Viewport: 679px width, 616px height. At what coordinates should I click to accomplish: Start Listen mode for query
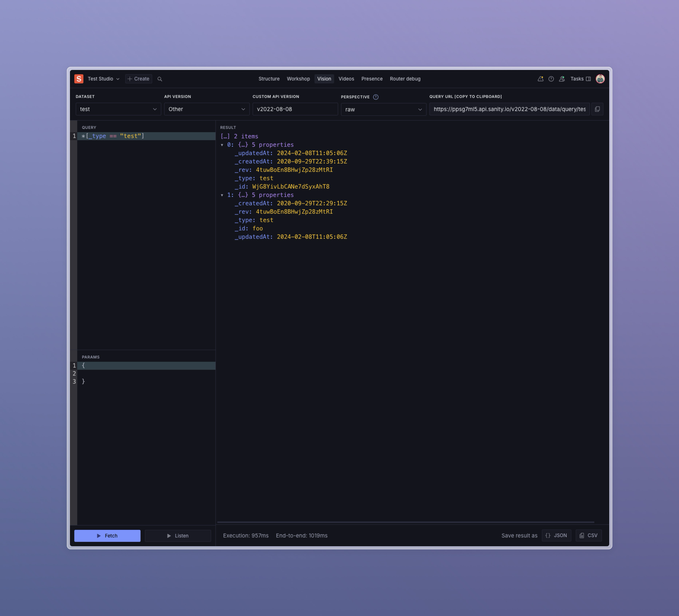coord(178,536)
